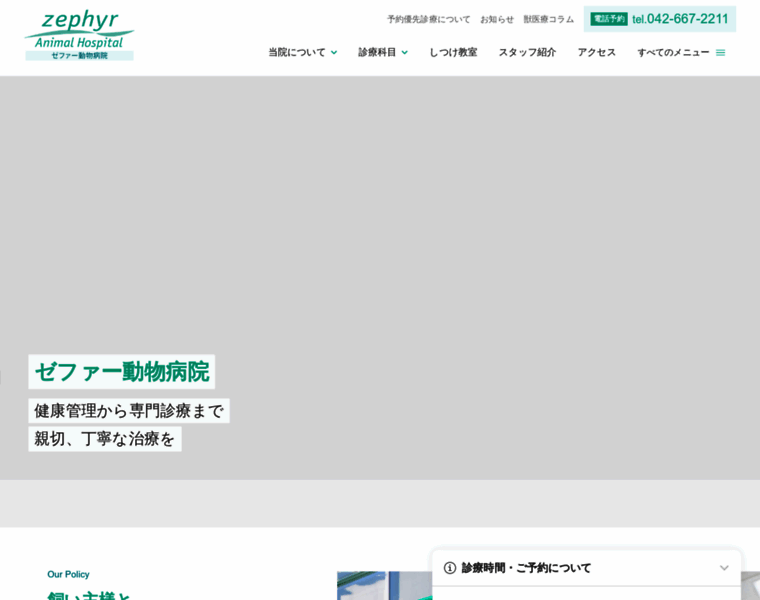
Task: Click the ゼファー動物病院 hero heading
Action: (121, 372)
